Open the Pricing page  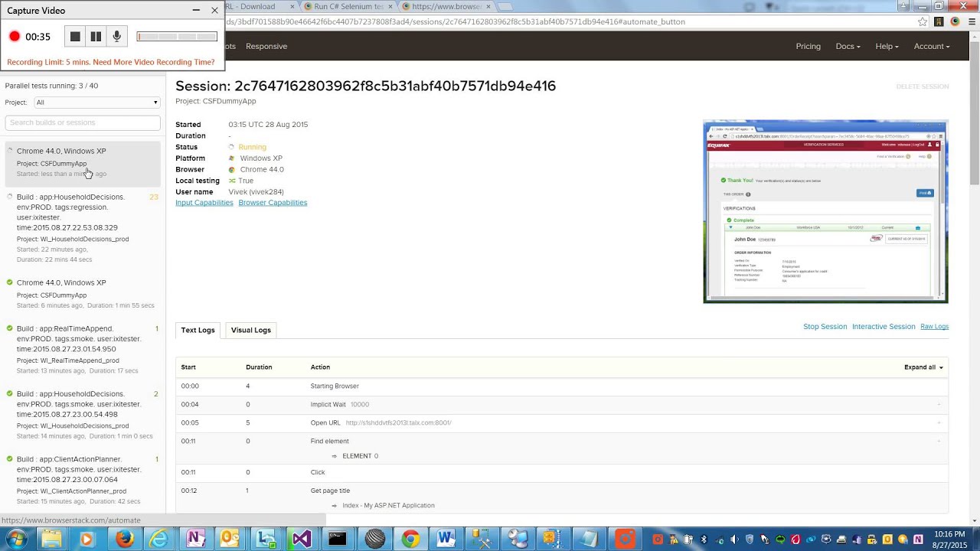click(x=808, y=46)
